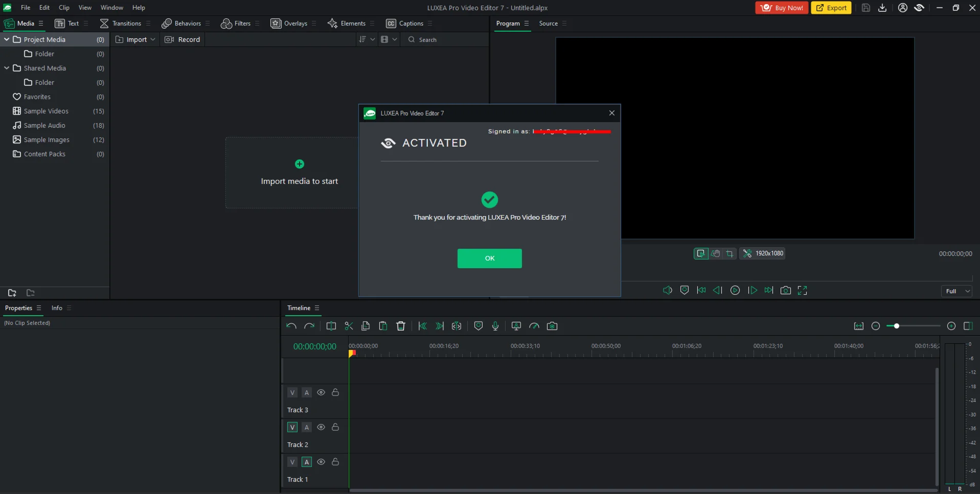Adjust the timeline zoom slider handle
This screenshot has width=980, height=494.
tap(896, 326)
